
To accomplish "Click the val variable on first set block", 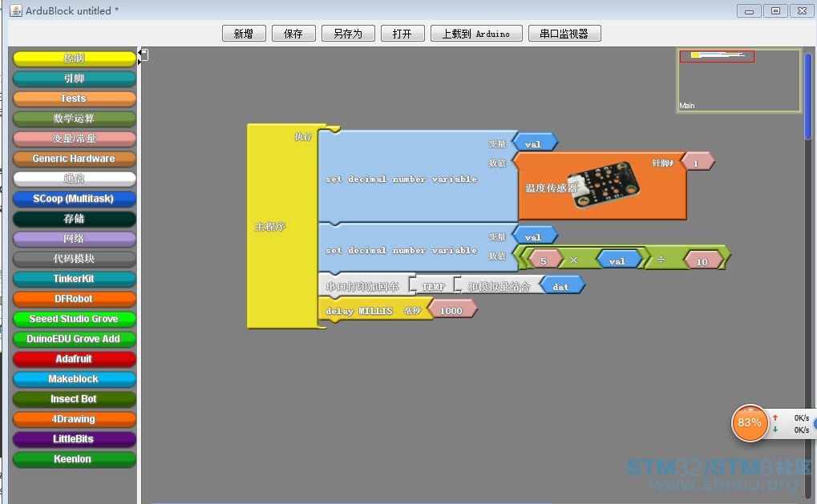I will (535, 143).
